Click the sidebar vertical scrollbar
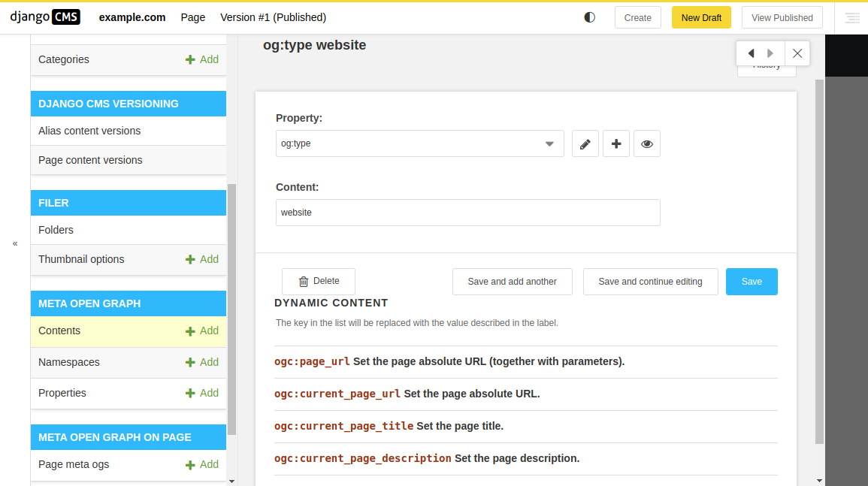Image resolution: width=868 pixels, height=486 pixels. [x=232, y=310]
